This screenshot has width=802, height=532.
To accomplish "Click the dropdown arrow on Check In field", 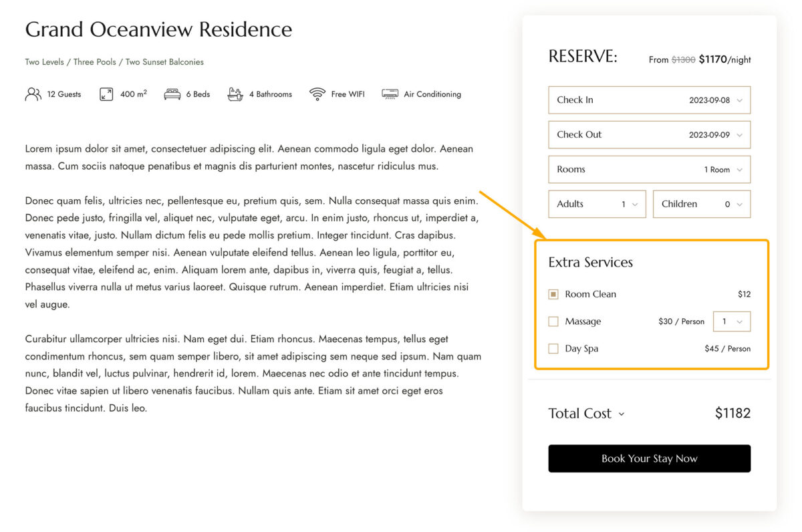I will pyautogui.click(x=739, y=100).
